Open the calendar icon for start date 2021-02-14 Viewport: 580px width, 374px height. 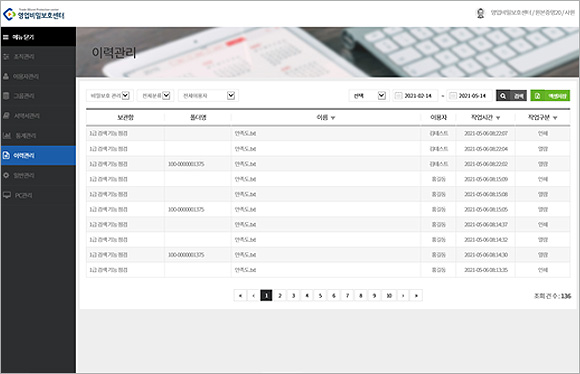pyautogui.click(x=398, y=96)
